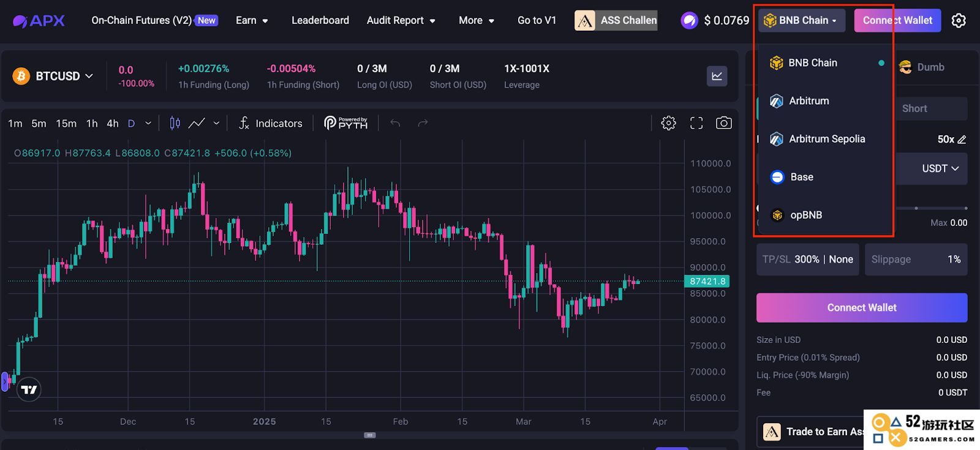The image size is (980, 450).
Task: Set chart interval to 15m
Action: pyautogui.click(x=66, y=123)
